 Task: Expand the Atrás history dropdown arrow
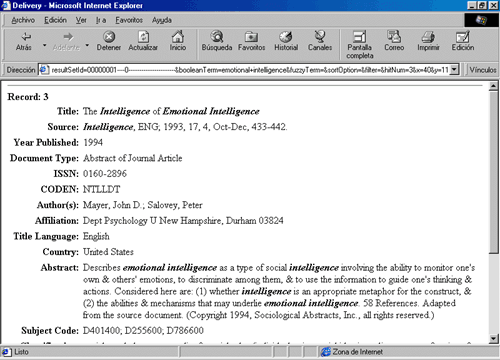pyautogui.click(x=44, y=45)
